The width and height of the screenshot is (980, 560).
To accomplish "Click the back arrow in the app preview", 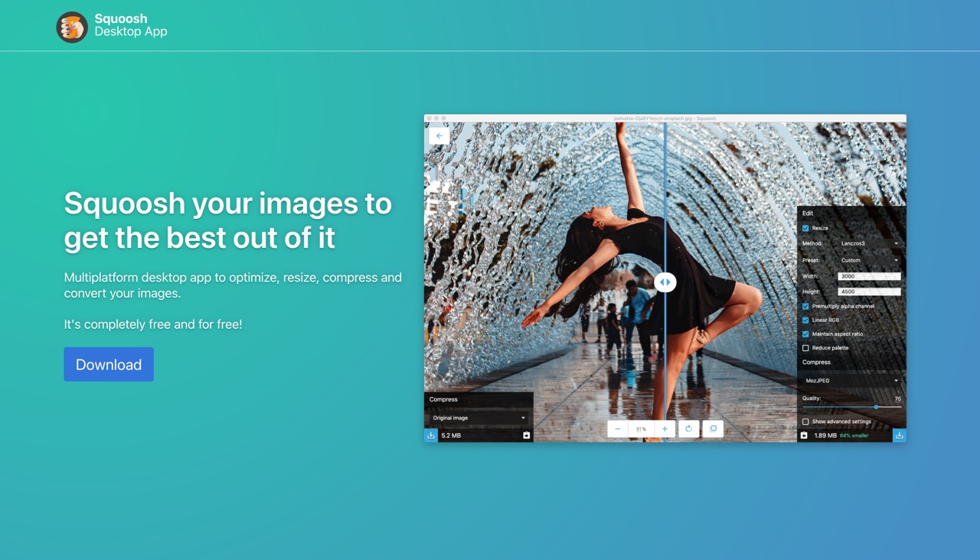I will [439, 135].
